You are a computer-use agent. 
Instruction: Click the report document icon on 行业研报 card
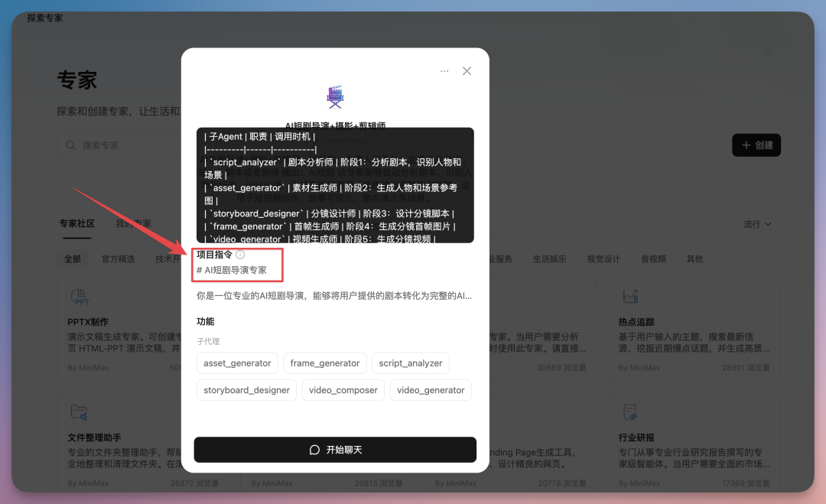point(629,411)
